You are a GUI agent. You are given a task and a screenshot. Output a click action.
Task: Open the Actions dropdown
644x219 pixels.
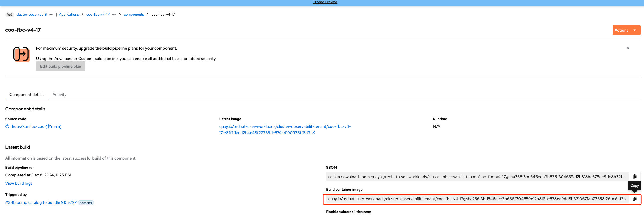point(626,30)
